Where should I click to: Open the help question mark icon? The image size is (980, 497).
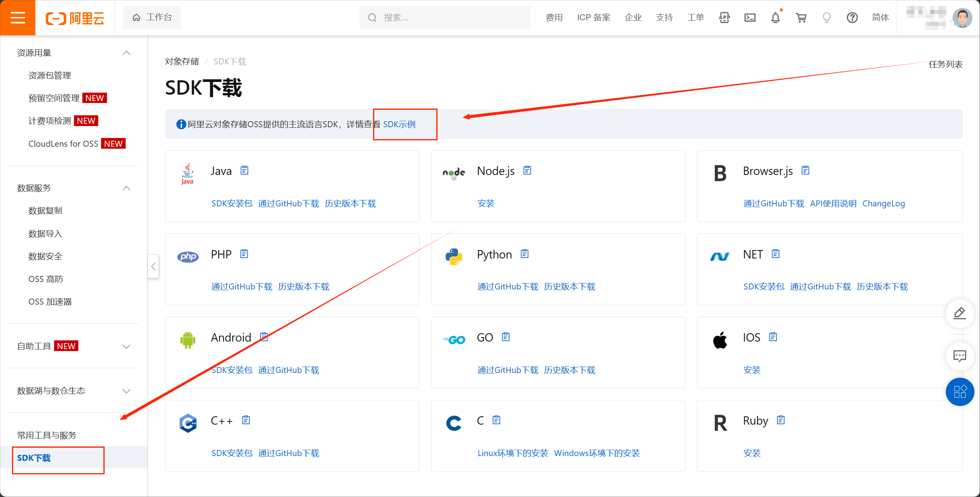tap(852, 17)
